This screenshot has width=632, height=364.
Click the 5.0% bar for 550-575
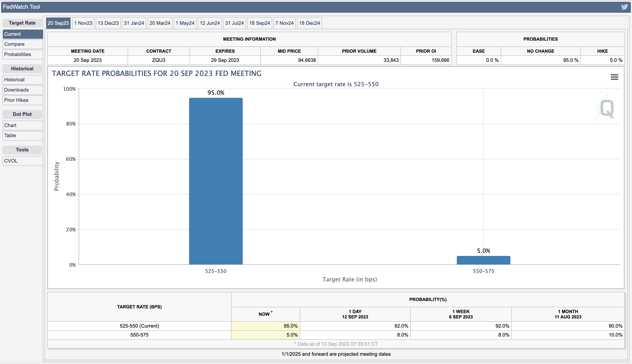pyautogui.click(x=483, y=260)
